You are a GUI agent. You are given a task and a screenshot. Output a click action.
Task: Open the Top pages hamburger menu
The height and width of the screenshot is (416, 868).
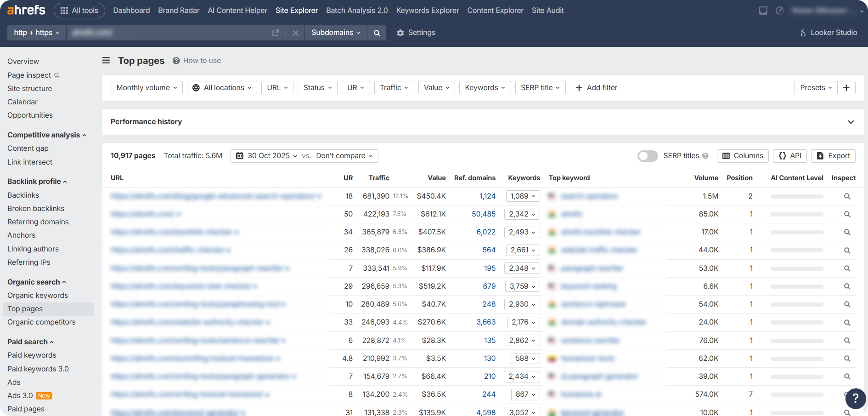click(106, 60)
